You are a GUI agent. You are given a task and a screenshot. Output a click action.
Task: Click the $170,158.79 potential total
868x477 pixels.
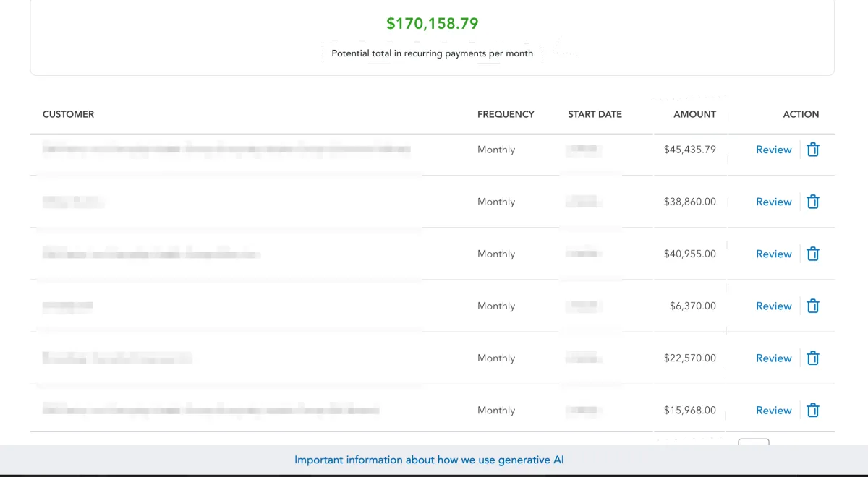click(x=433, y=23)
